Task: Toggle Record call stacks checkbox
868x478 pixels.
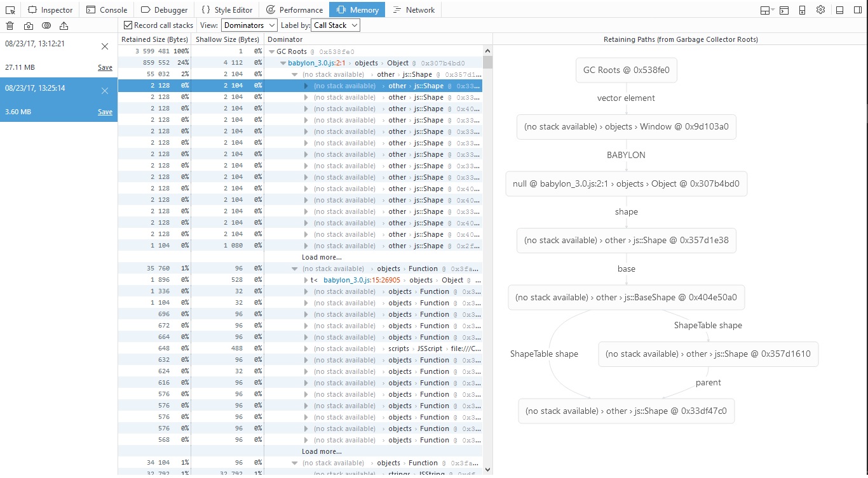Action: pos(128,25)
